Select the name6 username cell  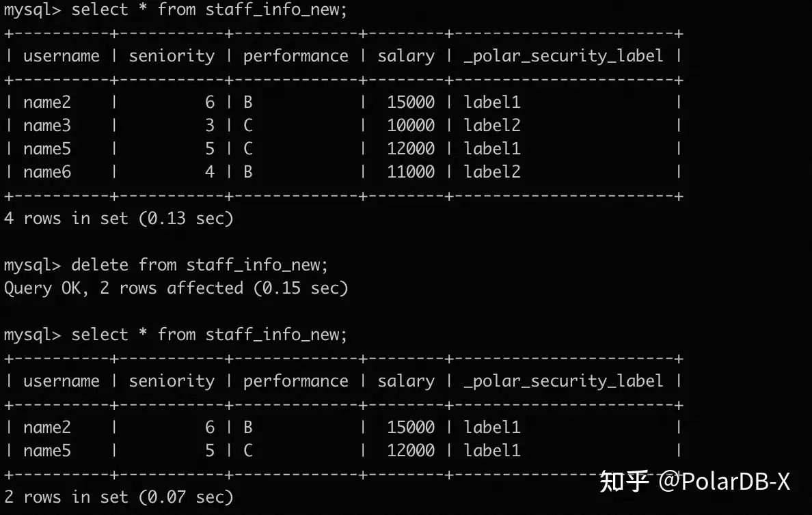pyautogui.click(x=47, y=172)
